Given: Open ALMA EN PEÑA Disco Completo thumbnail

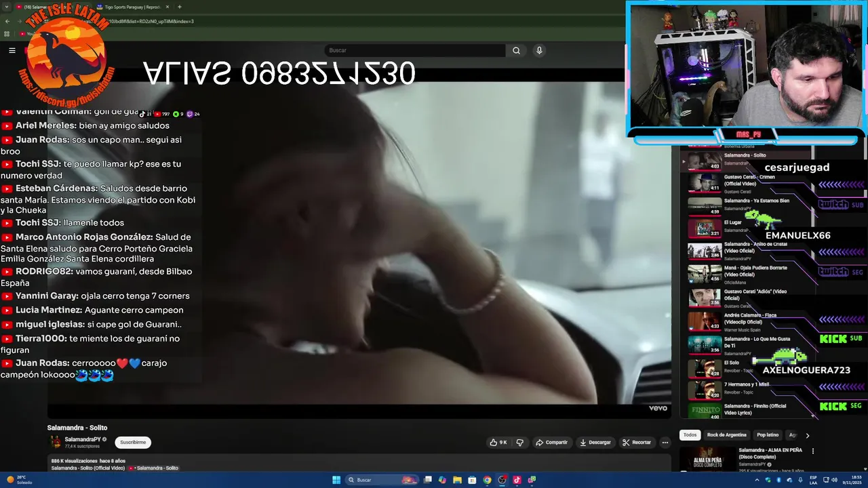Looking at the screenshot, I should [707, 459].
